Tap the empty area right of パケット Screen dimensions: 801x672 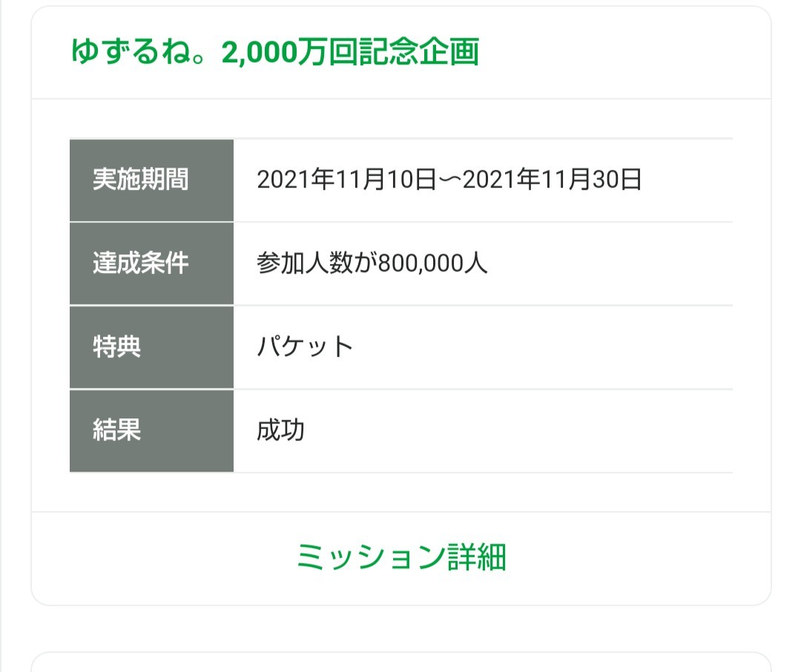541,347
